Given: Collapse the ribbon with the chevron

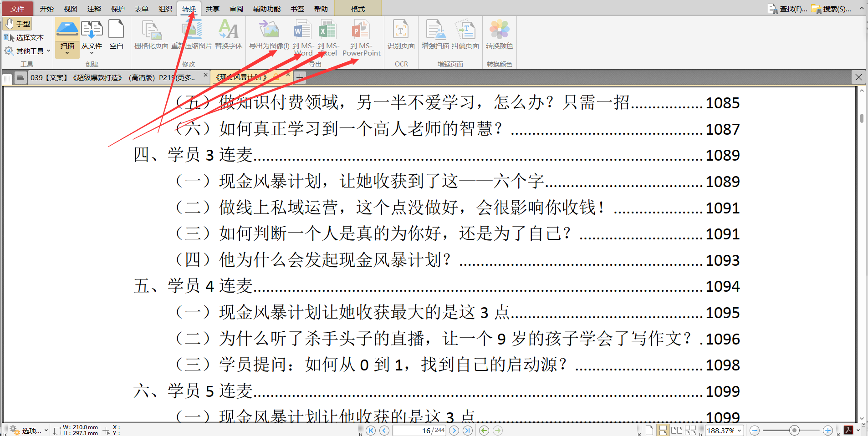Looking at the screenshot, I should (x=862, y=8).
